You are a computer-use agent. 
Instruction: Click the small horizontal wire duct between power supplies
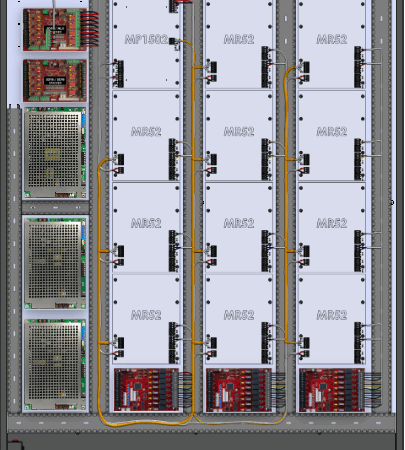point(55,208)
